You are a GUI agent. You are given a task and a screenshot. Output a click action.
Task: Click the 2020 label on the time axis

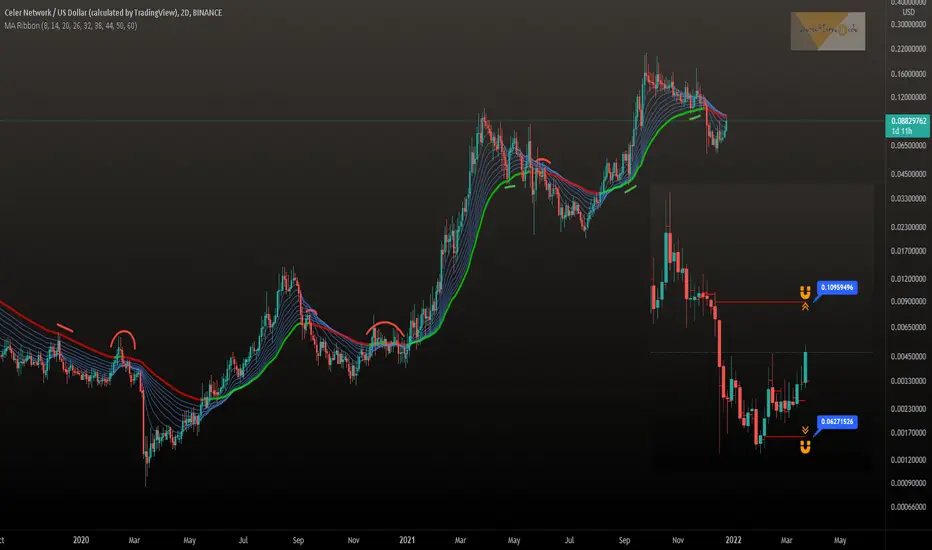pos(81,540)
